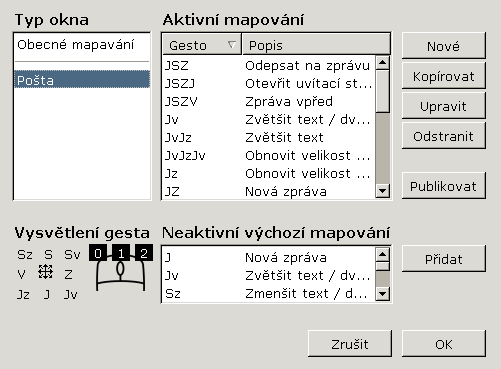Cancel dialog with Zrušit button
501x369 pixels.
click(350, 344)
